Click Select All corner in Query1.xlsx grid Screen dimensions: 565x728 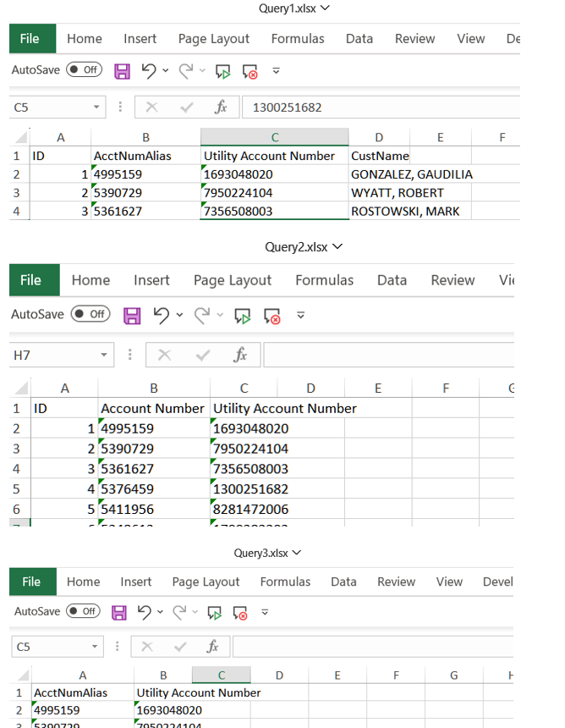[21, 137]
